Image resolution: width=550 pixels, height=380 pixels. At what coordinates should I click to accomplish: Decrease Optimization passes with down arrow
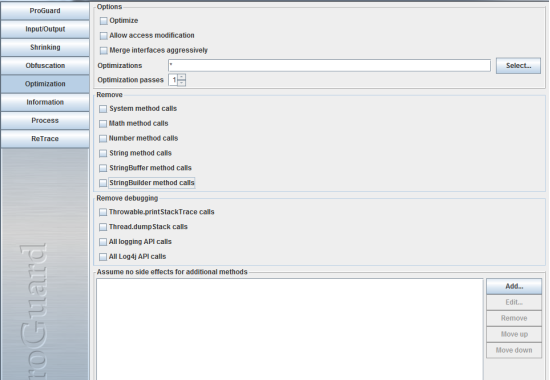pos(181,83)
